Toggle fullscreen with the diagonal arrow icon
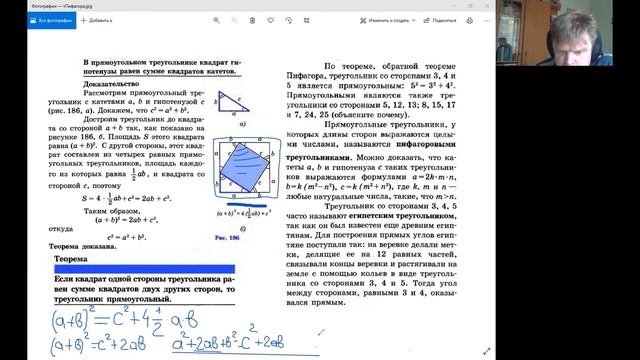The height and width of the screenshot is (360, 640). 487,351
